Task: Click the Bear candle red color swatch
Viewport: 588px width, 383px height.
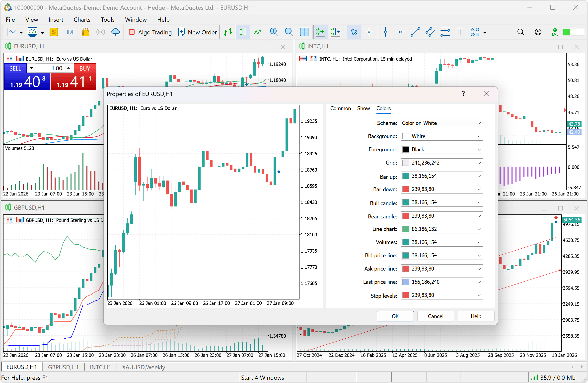Action: click(x=406, y=216)
